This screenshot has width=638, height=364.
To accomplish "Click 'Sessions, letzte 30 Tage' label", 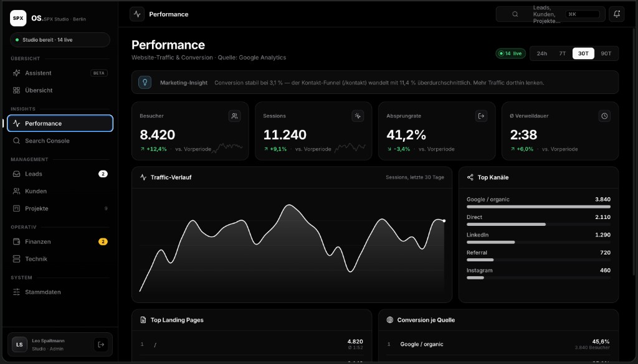I will pos(415,177).
